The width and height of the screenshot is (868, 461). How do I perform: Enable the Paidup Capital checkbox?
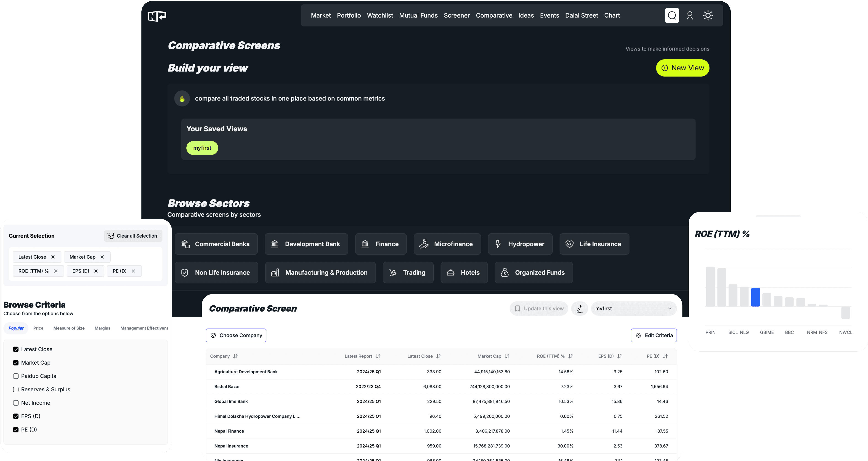16,376
